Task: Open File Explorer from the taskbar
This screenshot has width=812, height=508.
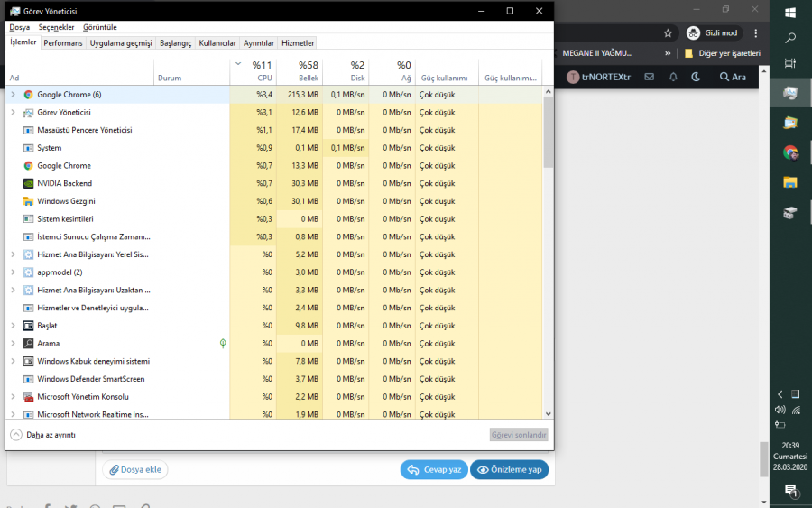Action: pyautogui.click(x=790, y=182)
